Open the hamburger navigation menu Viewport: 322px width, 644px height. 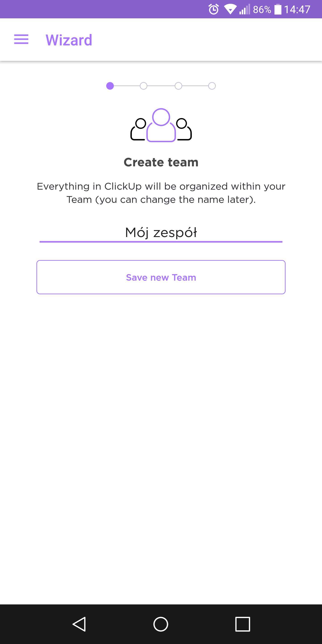(x=21, y=40)
